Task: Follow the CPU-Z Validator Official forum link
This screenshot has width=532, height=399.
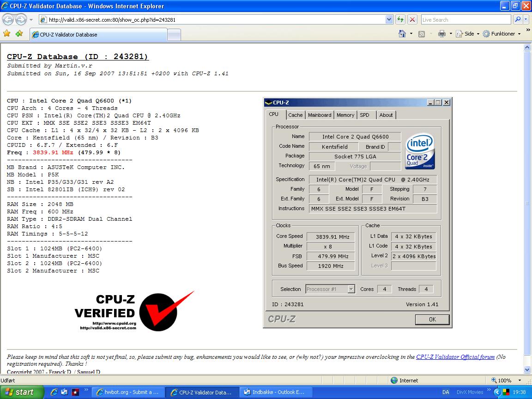Action: [x=455, y=357]
